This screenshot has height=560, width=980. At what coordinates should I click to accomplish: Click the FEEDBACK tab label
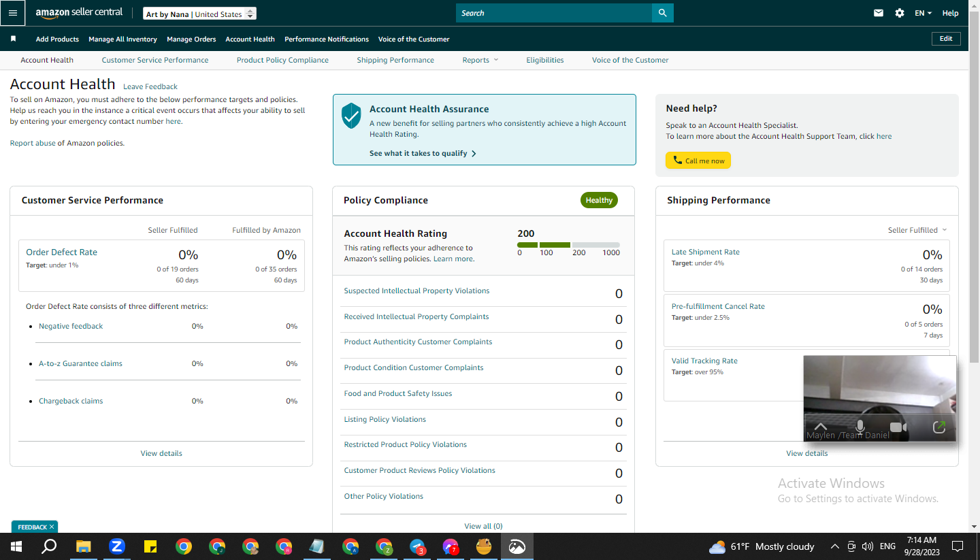click(32, 527)
